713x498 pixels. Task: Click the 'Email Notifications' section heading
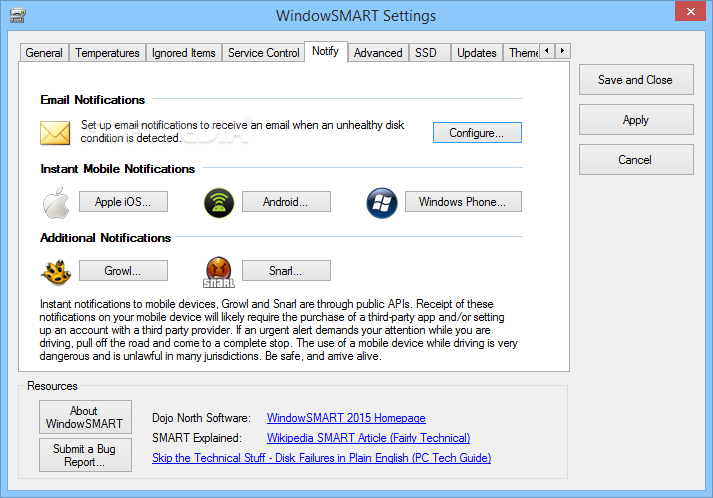pos(93,100)
